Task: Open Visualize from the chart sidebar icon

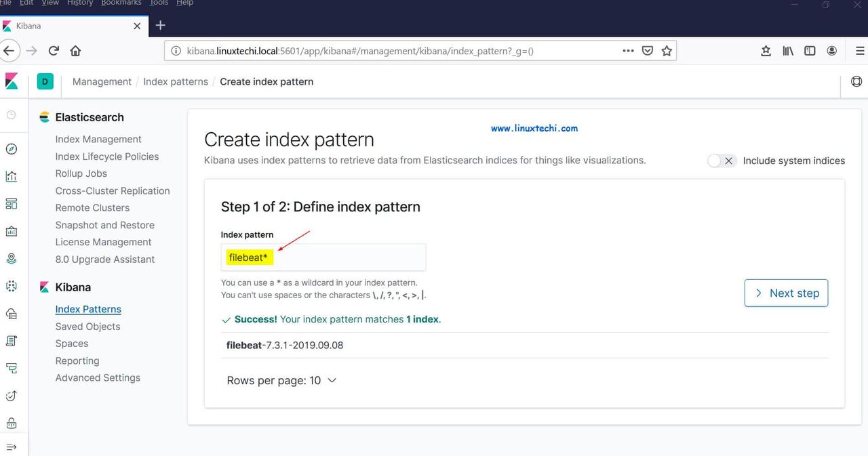Action: [11, 177]
